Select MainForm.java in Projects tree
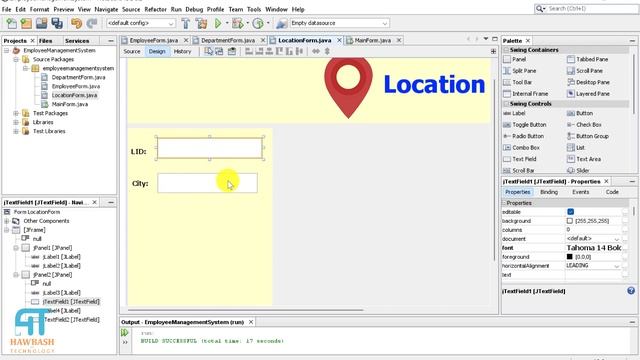This screenshot has height=360, width=640. click(x=69, y=104)
